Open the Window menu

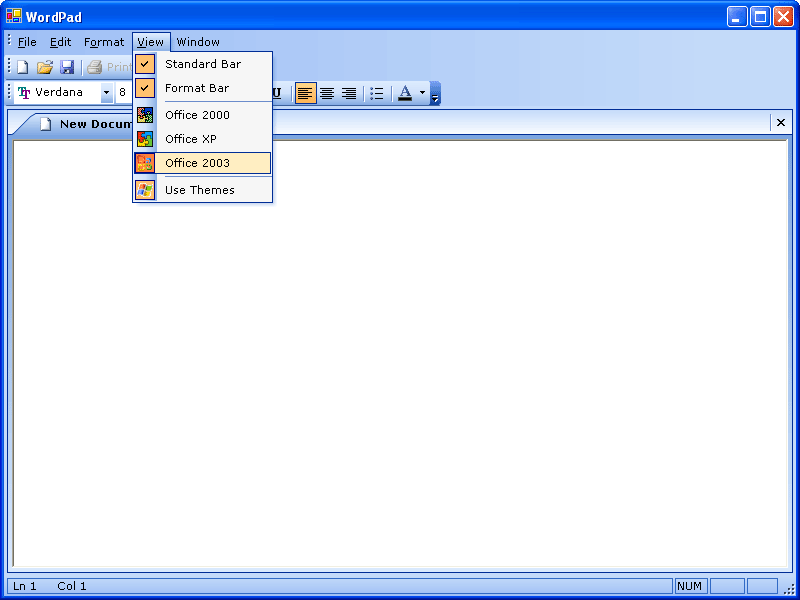[x=198, y=42]
